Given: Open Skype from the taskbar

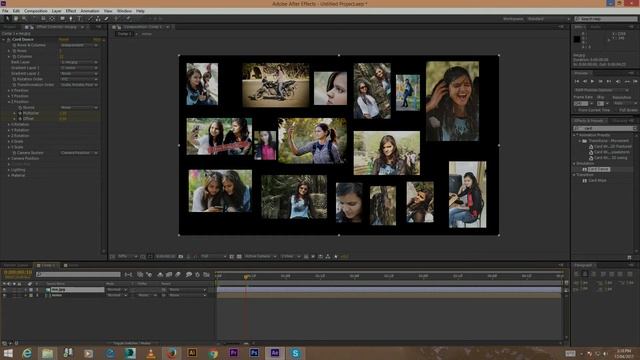Looking at the screenshot, I should pos(295,352).
